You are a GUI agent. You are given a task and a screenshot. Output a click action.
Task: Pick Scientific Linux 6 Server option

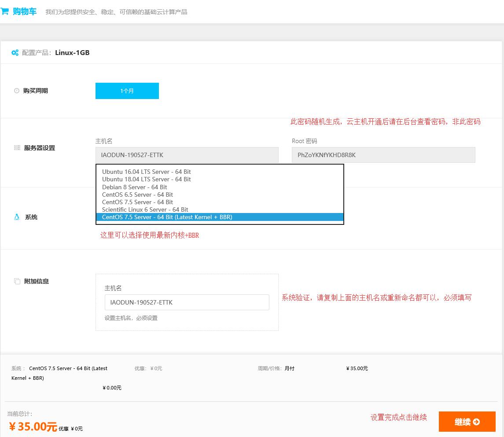[x=145, y=209]
